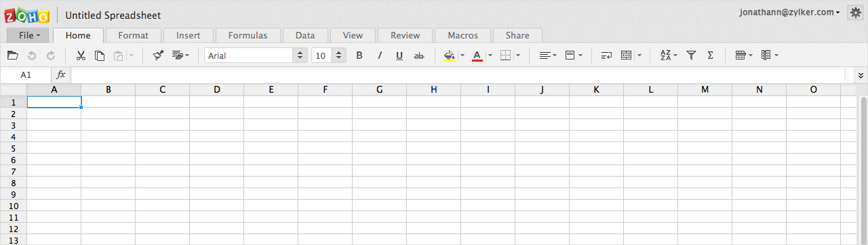Click the cell borders icon
This screenshot has width=868, height=245.
[505, 55]
